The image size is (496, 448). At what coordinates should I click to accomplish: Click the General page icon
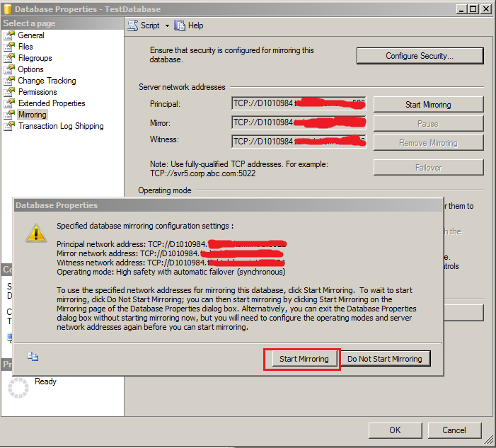(x=8, y=35)
